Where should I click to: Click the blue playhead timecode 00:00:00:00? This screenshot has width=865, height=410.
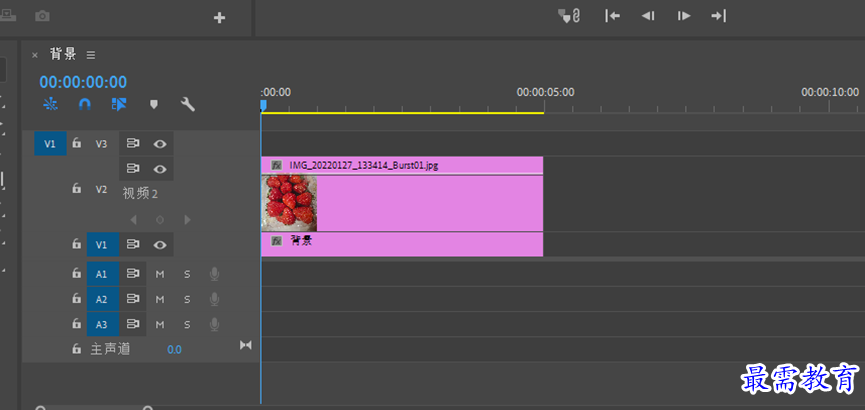tap(83, 82)
